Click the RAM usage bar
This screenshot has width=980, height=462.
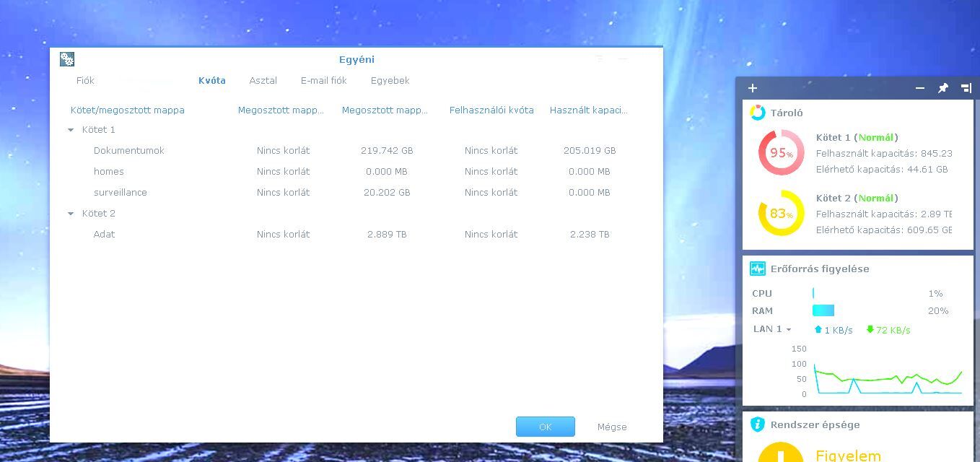pyautogui.click(x=823, y=310)
